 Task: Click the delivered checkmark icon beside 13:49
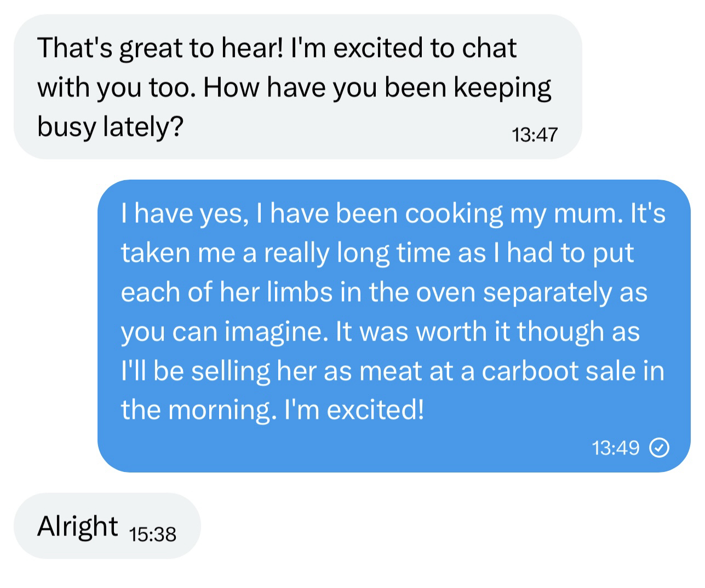pos(659,448)
